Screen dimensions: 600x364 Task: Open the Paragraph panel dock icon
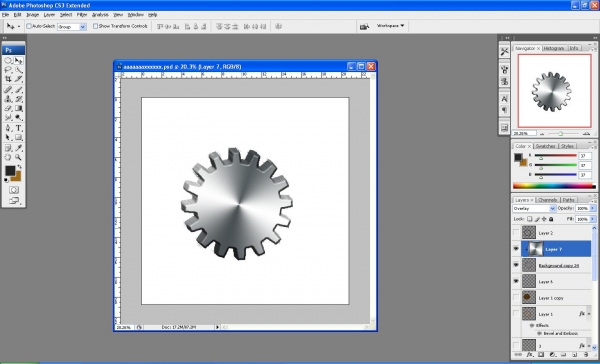point(504,110)
